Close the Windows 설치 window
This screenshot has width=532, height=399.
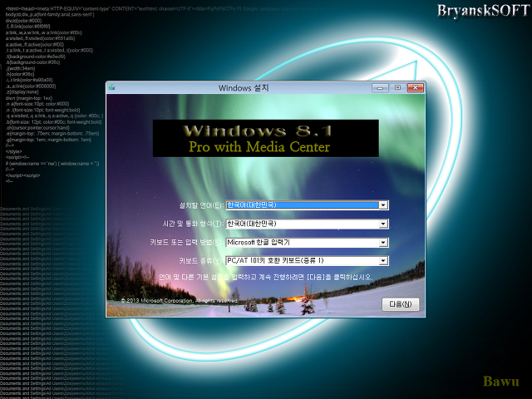(416, 87)
